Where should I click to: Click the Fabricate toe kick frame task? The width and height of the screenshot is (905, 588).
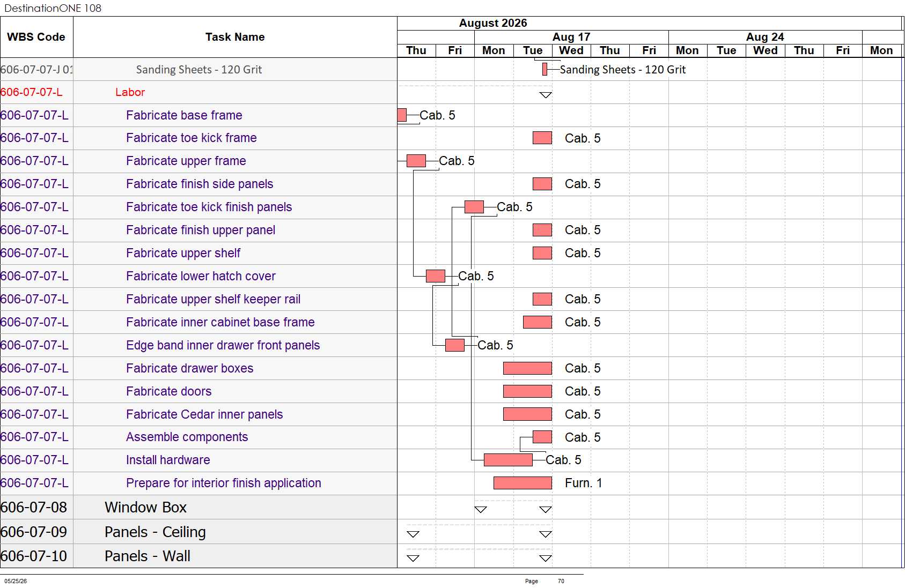[x=192, y=138]
